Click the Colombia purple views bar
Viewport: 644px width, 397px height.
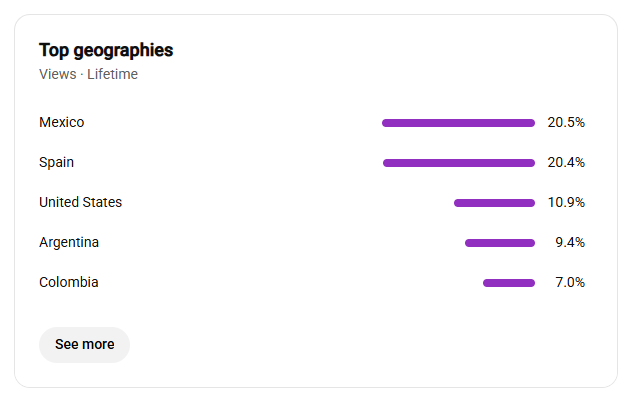tap(509, 283)
